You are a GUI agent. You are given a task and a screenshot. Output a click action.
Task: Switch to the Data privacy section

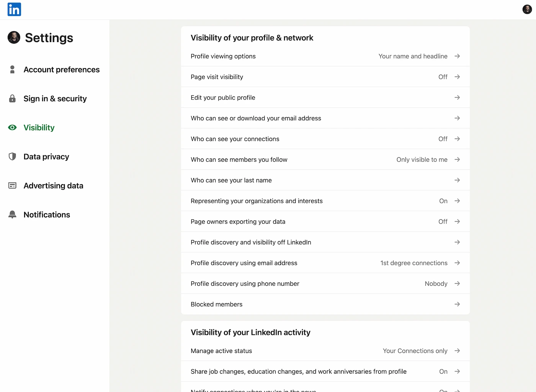(46, 157)
